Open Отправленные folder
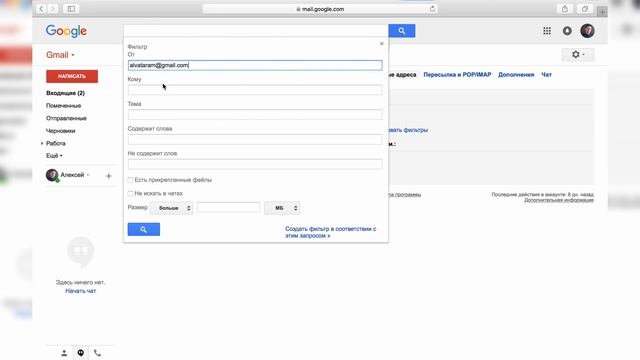The height and width of the screenshot is (360, 640). (x=66, y=118)
